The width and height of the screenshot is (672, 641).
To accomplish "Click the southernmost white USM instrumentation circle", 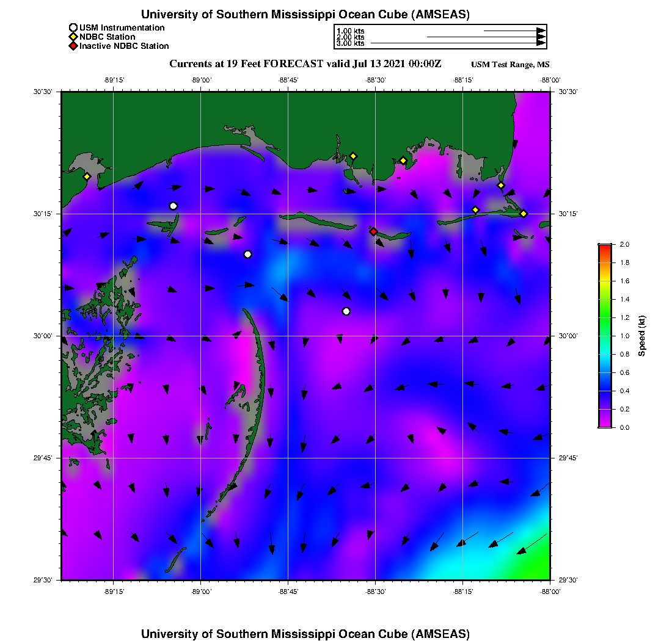I will pos(346,311).
